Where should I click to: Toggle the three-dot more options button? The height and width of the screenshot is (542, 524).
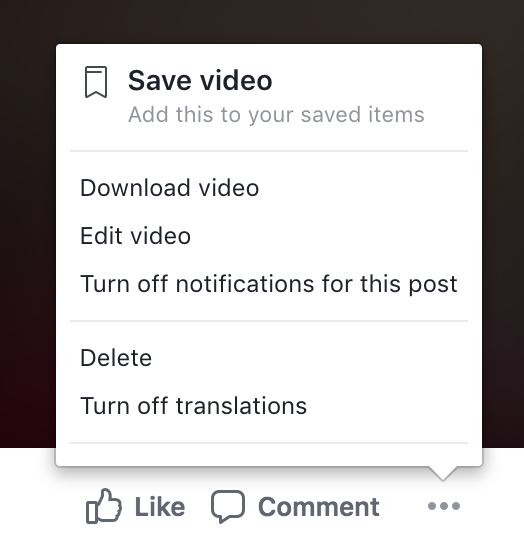click(x=444, y=506)
